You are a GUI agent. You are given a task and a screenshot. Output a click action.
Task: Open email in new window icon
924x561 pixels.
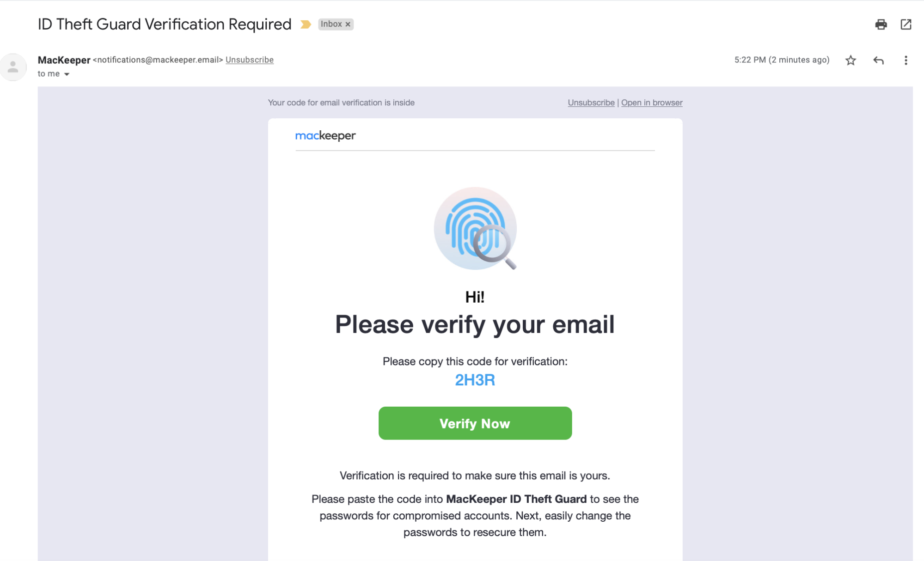pos(906,24)
